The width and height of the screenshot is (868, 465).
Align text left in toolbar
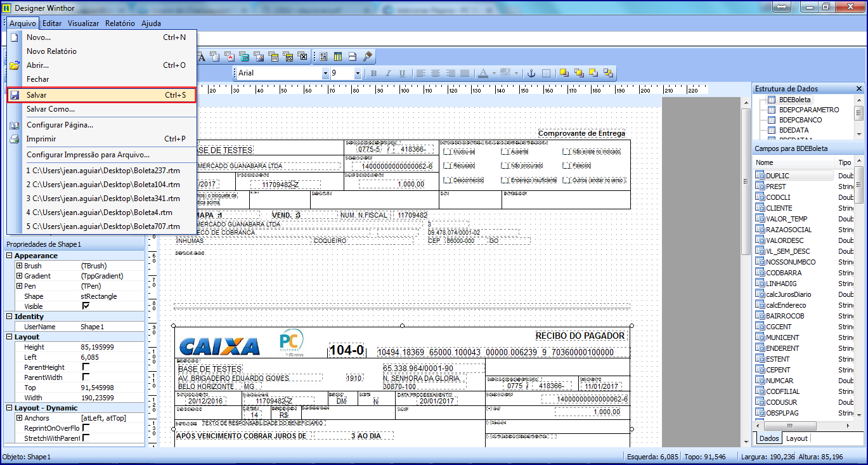pos(422,74)
